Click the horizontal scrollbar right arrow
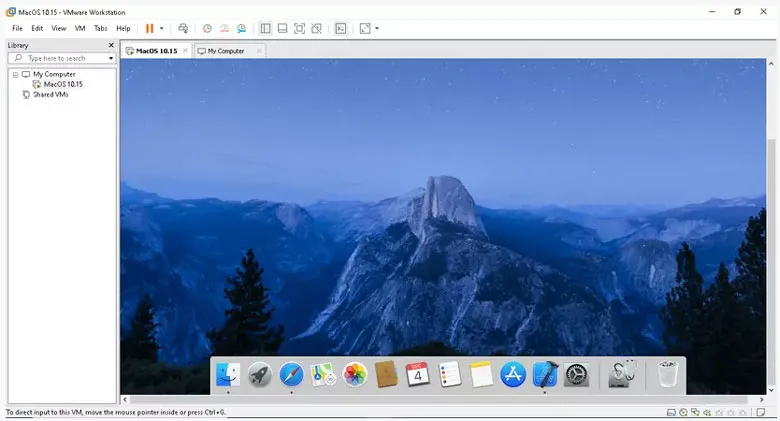This screenshot has height=421, width=780. pyautogui.click(x=762, y=400)
